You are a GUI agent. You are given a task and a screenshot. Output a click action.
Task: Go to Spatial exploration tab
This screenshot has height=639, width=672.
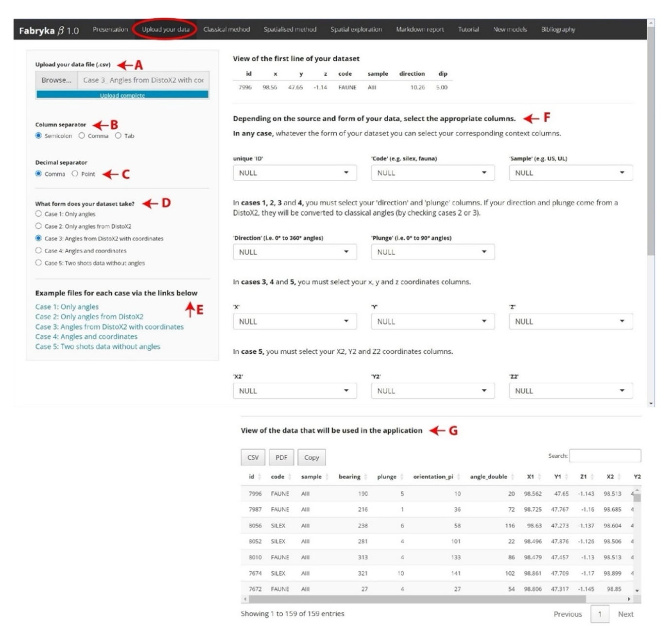point(356,29)
